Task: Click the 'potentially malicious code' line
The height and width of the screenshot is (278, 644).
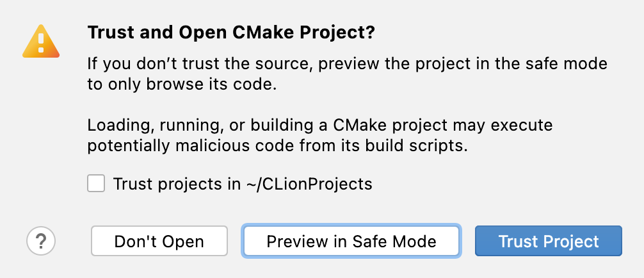Action: (278, 144)
